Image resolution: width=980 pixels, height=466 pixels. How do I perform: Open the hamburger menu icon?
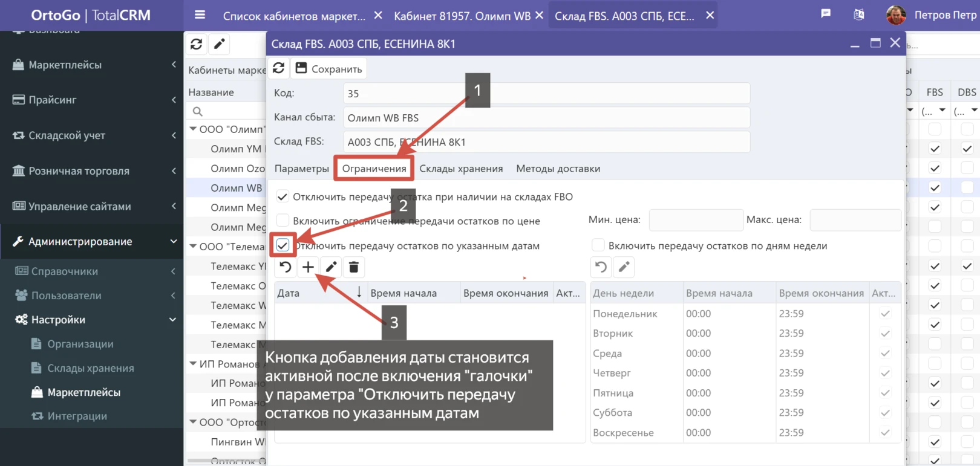(200, 15)
